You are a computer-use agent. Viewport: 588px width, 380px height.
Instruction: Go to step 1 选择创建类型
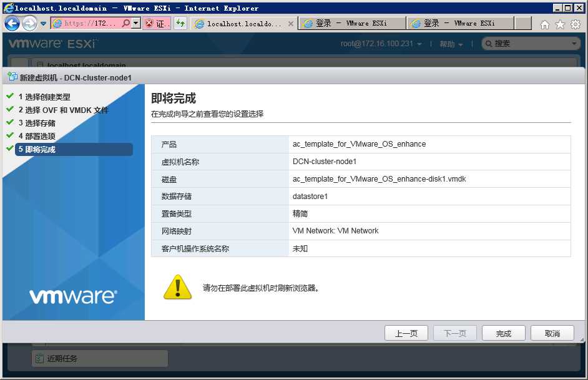(x=44, y=97)
